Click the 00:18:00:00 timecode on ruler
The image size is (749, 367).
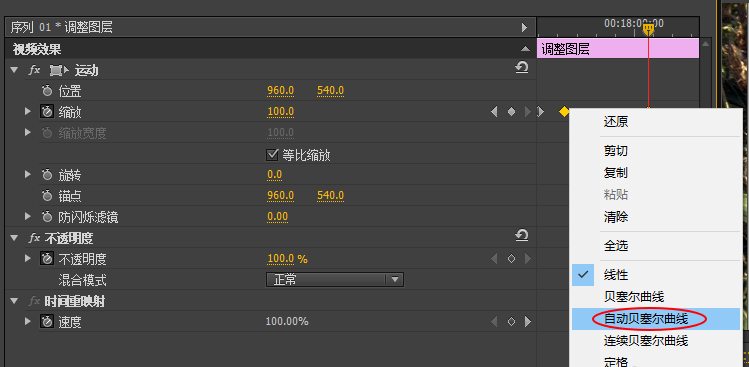pos(634,23)
